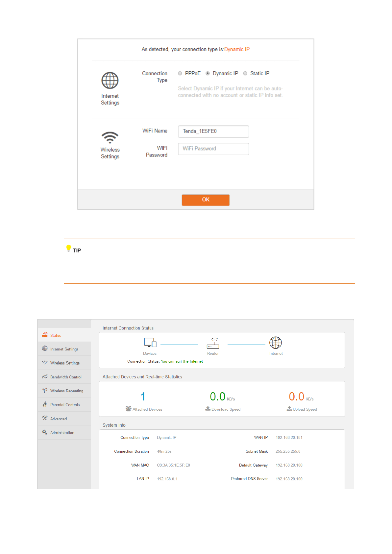
Task: Open Wireless Repeating in the sidebar
Action: tap(64, 391)
